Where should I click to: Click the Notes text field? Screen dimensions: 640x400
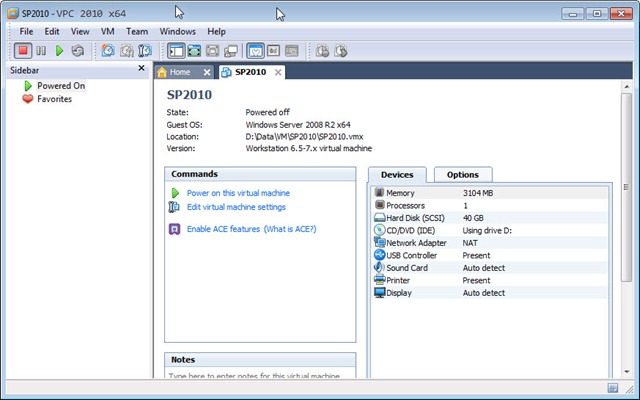point(260,375)
